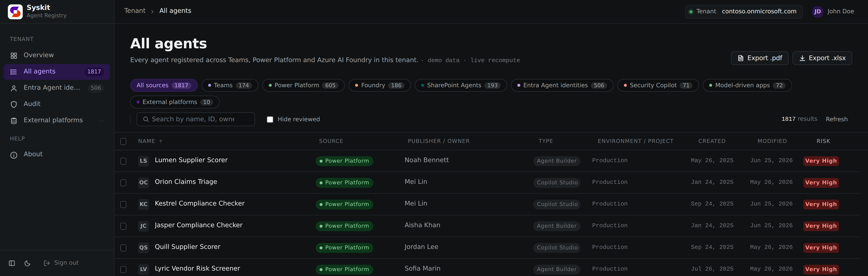
Task: Filter by SharePoint Agents source
Action: 461,85
